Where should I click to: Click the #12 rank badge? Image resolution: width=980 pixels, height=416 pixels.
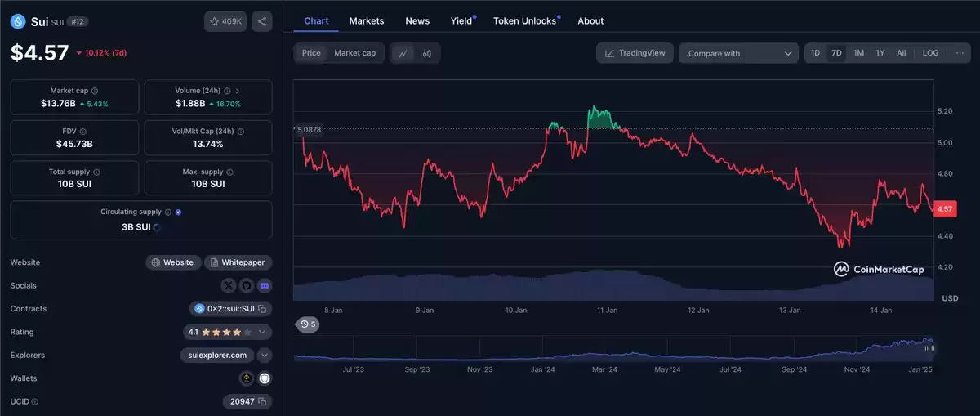point(78,22)
